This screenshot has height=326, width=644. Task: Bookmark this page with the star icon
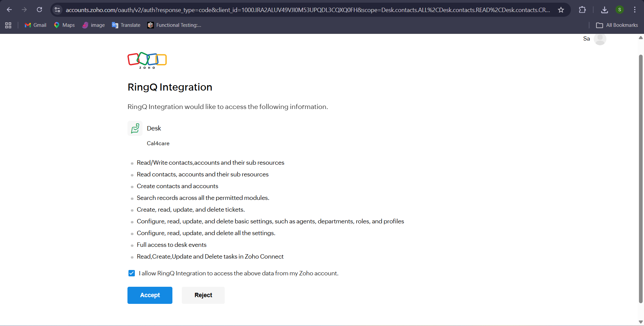tap(561, 10)
